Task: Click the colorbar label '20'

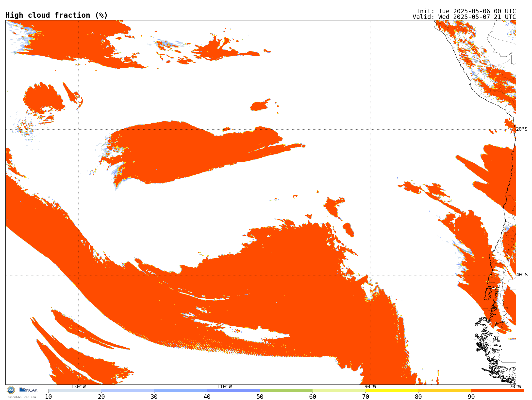Action: 101,397
